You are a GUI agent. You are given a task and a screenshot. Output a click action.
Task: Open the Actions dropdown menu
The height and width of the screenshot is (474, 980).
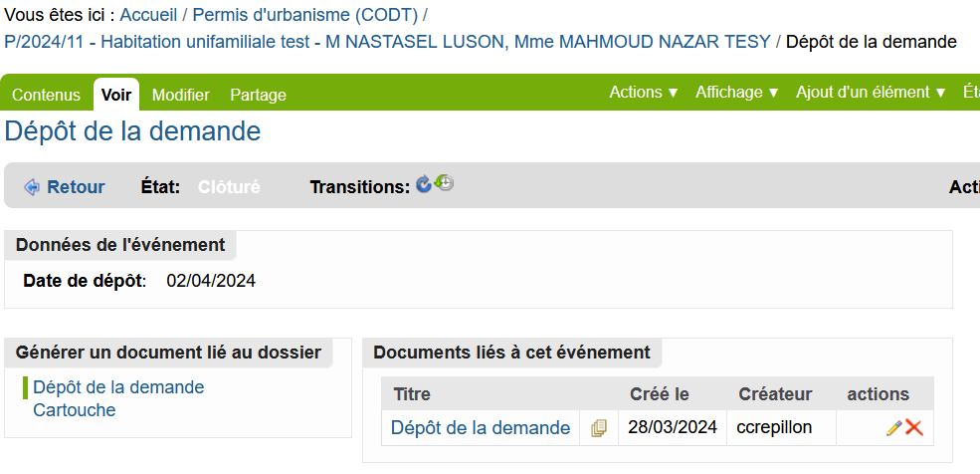pyautogui.click(x=644, y=93)
